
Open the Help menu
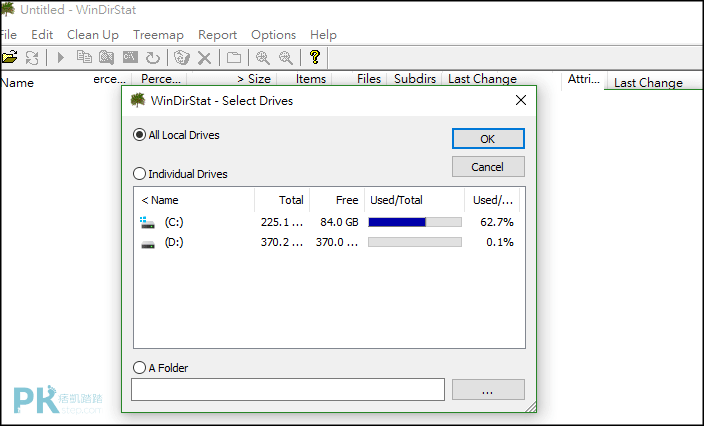pos(323,35)
